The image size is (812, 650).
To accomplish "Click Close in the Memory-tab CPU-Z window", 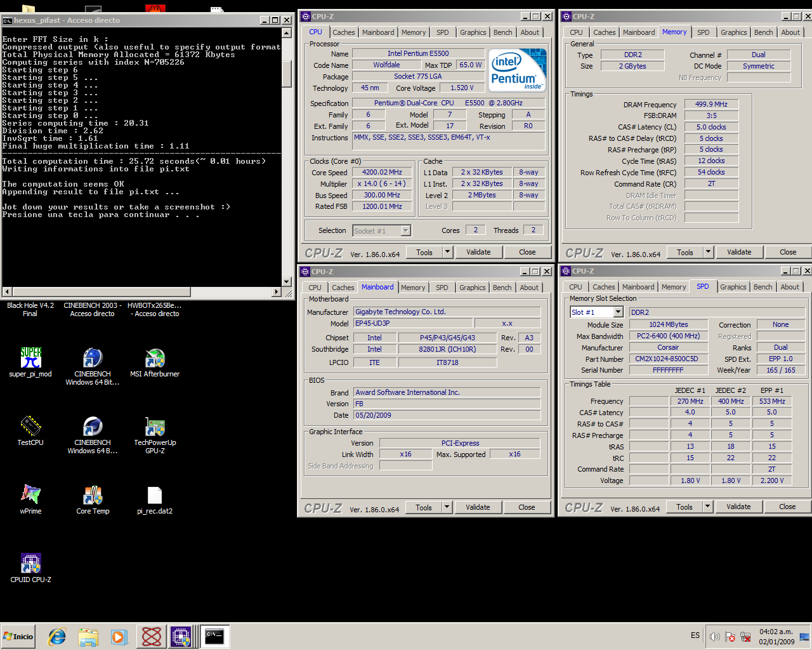I will point(788,252).
